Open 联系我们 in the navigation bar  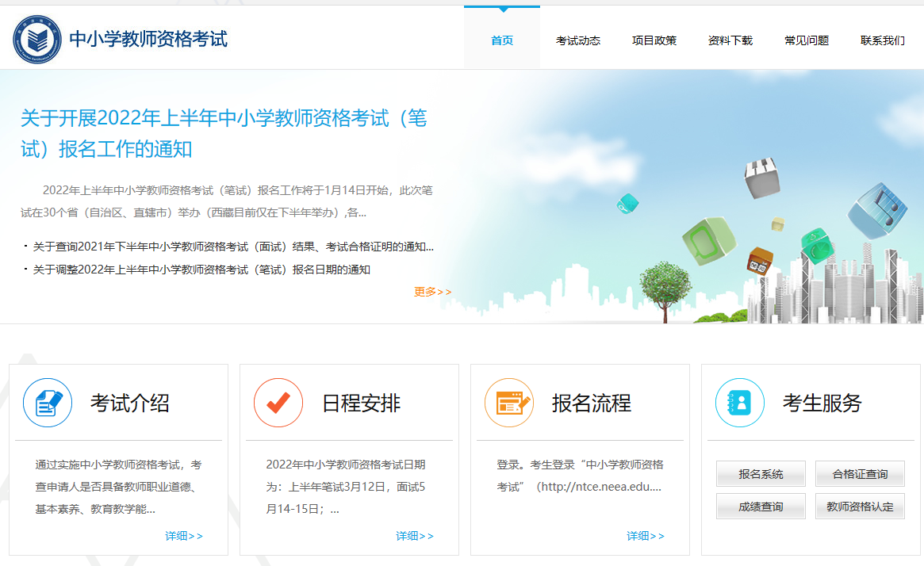point(882,40)
